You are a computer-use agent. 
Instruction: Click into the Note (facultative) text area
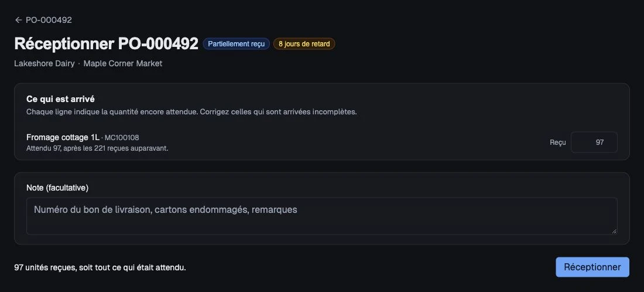click(321, 216)
